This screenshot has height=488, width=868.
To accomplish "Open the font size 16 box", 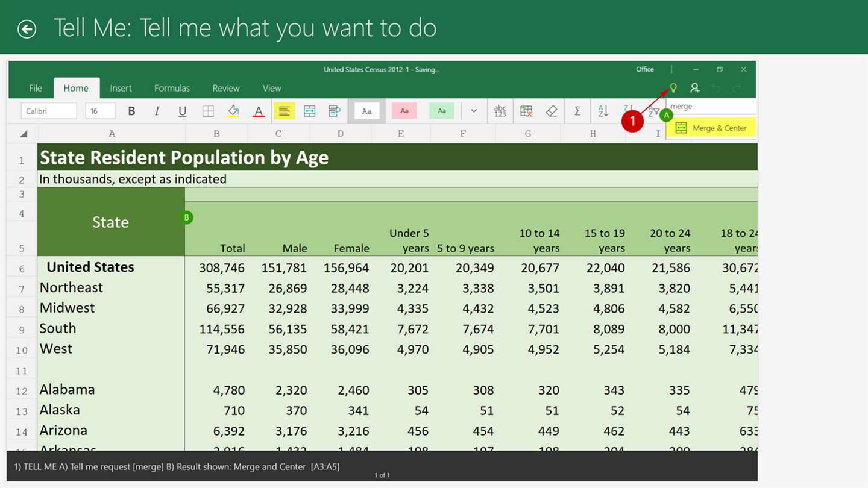I will coord(100,111).
